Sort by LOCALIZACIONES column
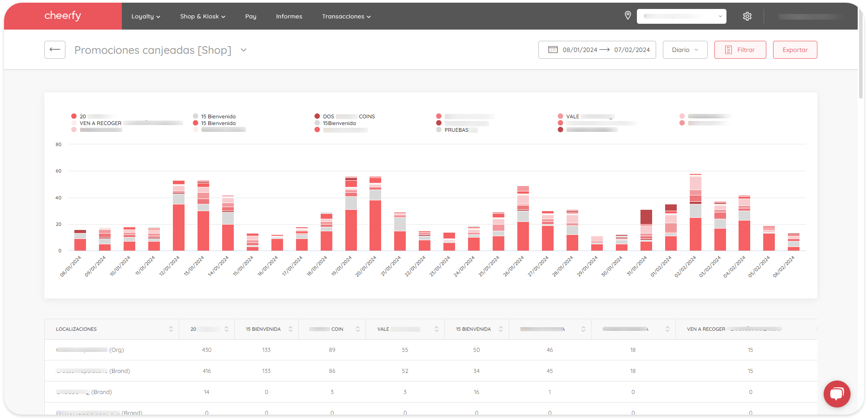This screenshot has height=420, width=868. coord(171,329)
